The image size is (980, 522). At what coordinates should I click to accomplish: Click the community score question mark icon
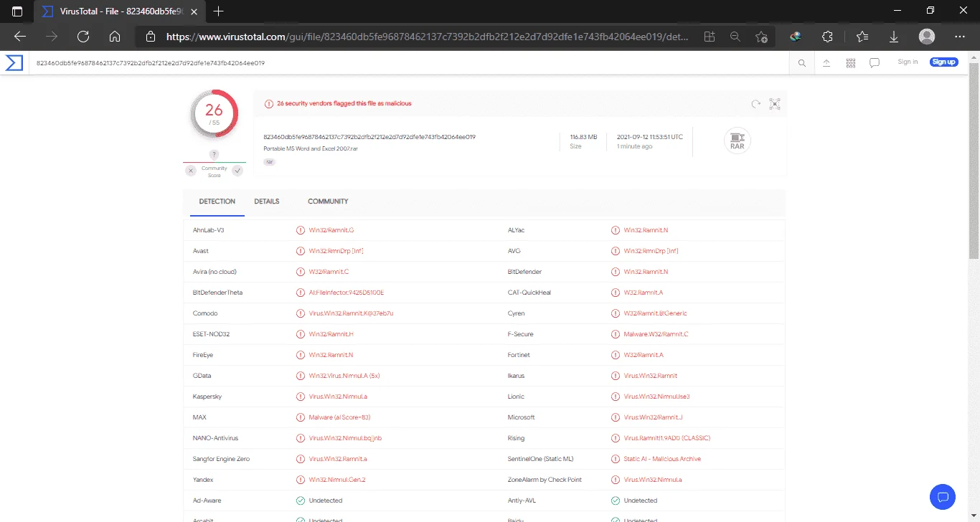[x=214, y=155]
